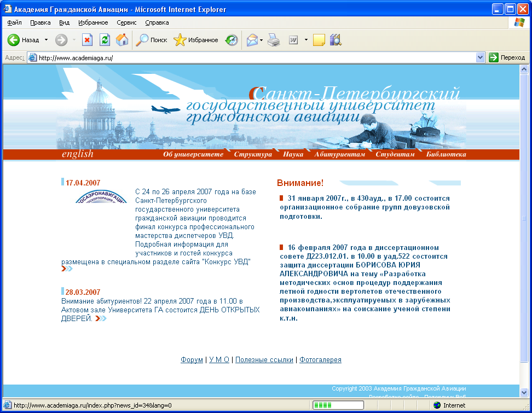Screen dimensions: 532x413
Task: Click the Copyright 2003 Академия footer text
Action: coord(399,388)
